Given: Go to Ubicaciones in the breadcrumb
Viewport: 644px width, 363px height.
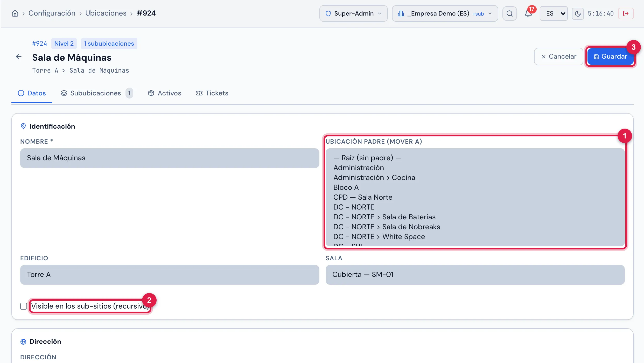Looking at the screenshot, I should coord(106,13).
